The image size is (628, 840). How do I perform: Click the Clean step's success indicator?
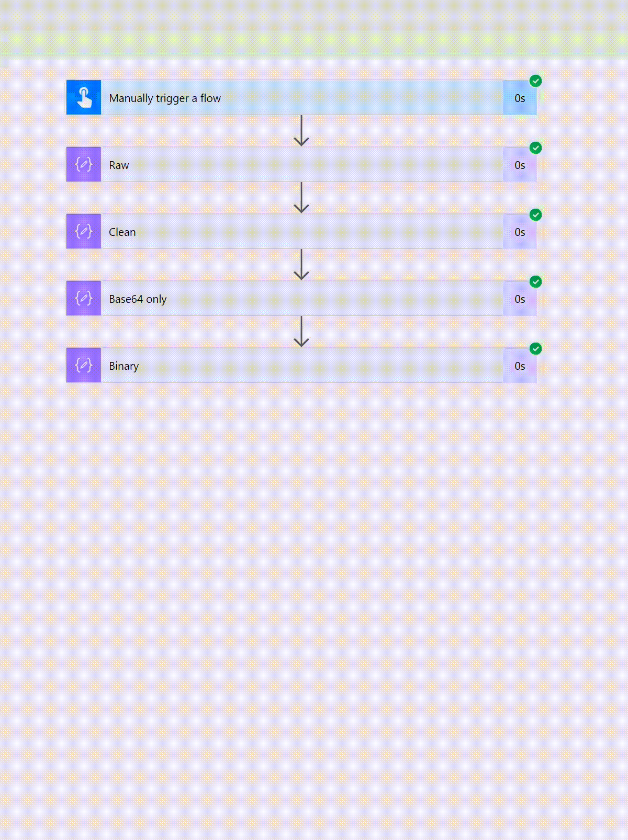(536, 214)
